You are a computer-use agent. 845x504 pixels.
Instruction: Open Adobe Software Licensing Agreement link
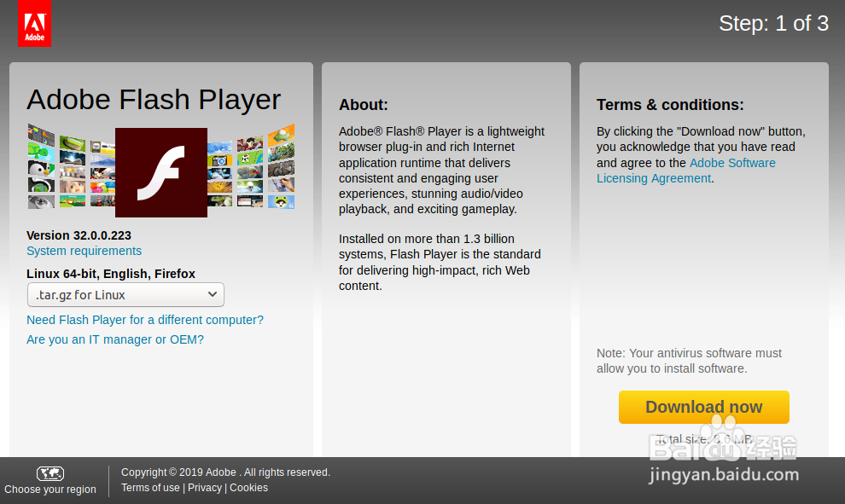[x=686, y=171]
